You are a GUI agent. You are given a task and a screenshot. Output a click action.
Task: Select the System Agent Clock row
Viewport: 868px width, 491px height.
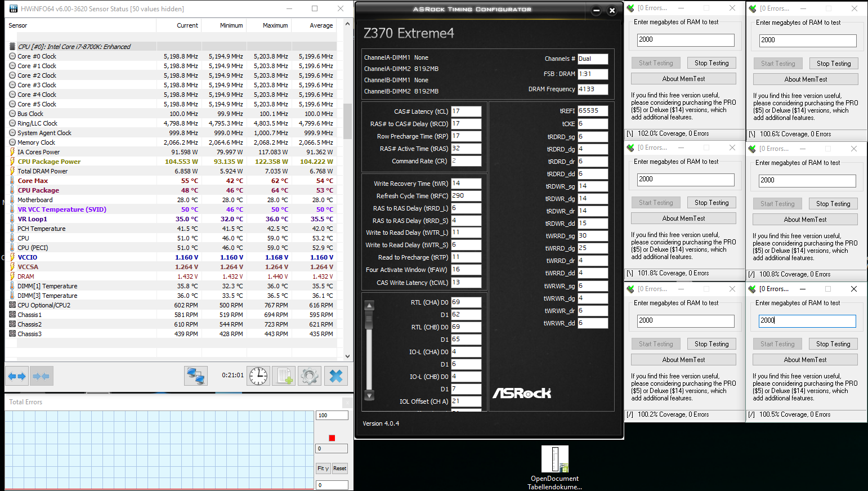[171, 133]
